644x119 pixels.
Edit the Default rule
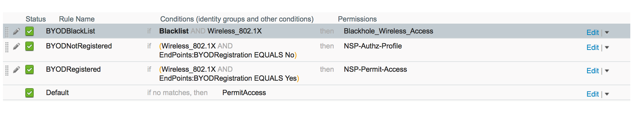(x=592, y=94)
